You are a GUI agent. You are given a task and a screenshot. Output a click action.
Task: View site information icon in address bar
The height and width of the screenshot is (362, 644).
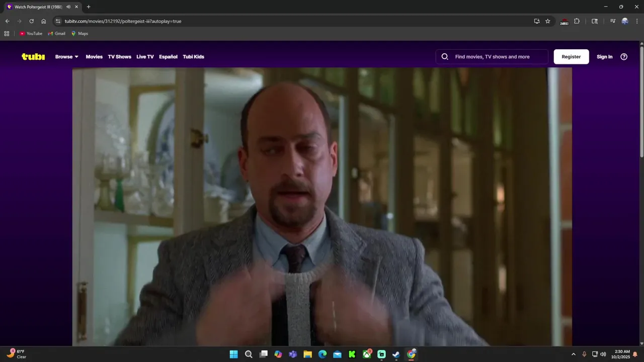click(58, 21)
